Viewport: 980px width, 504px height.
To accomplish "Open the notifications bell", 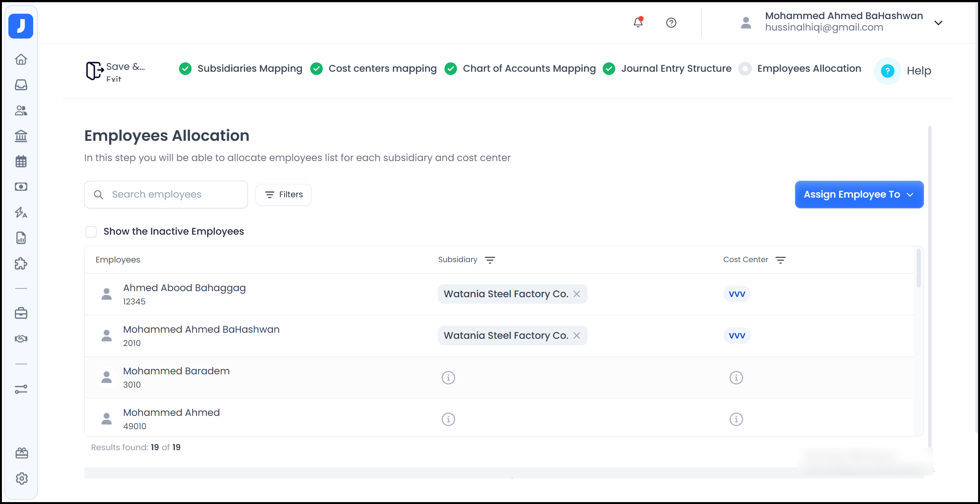I will click(638, 23).
